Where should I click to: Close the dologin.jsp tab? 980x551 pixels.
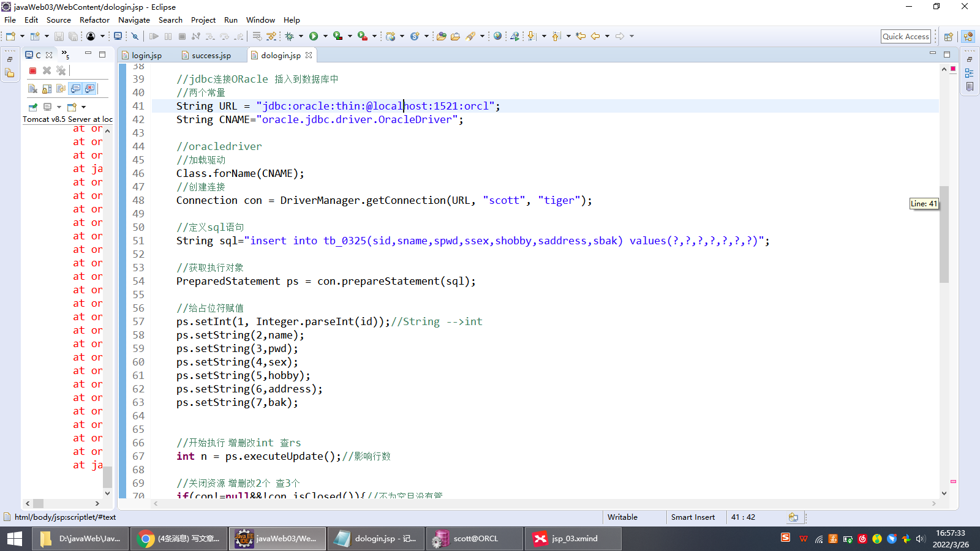pos(309,55)
